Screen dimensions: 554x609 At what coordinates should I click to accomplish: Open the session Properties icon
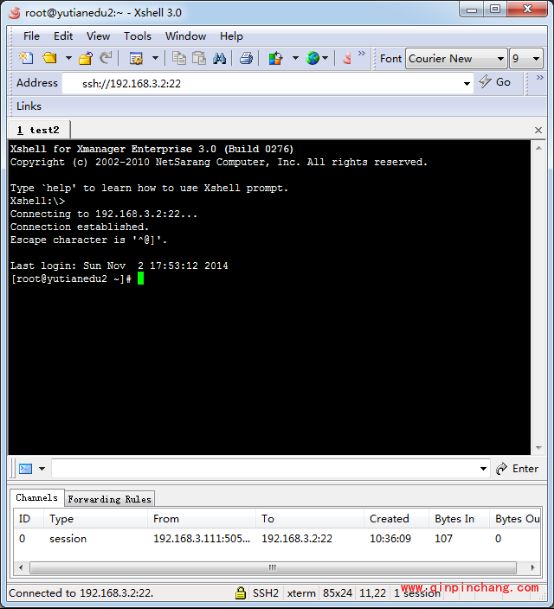coord(136,59)
